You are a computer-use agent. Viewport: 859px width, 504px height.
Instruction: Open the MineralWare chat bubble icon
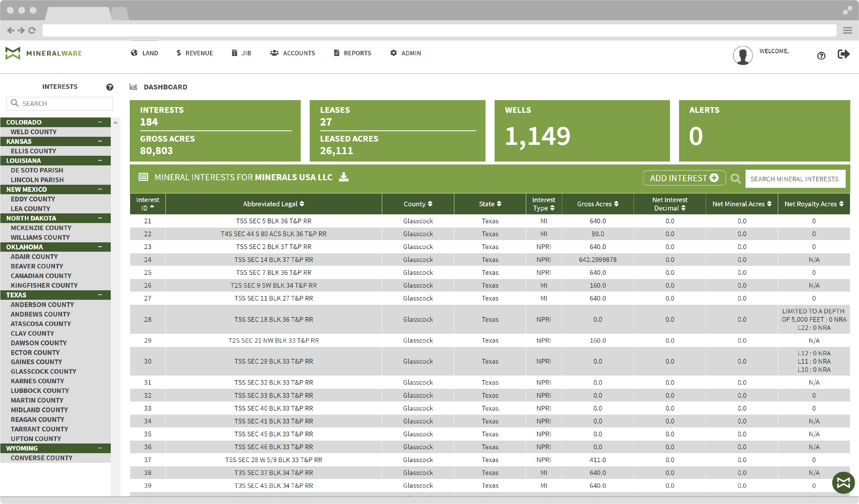pyautogui.click(x=843, y=482)
